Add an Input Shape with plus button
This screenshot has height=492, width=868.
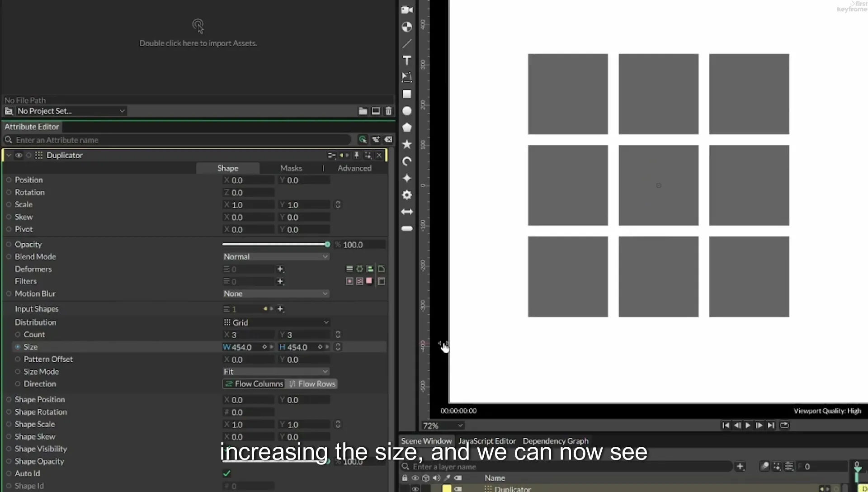point(280,309)
